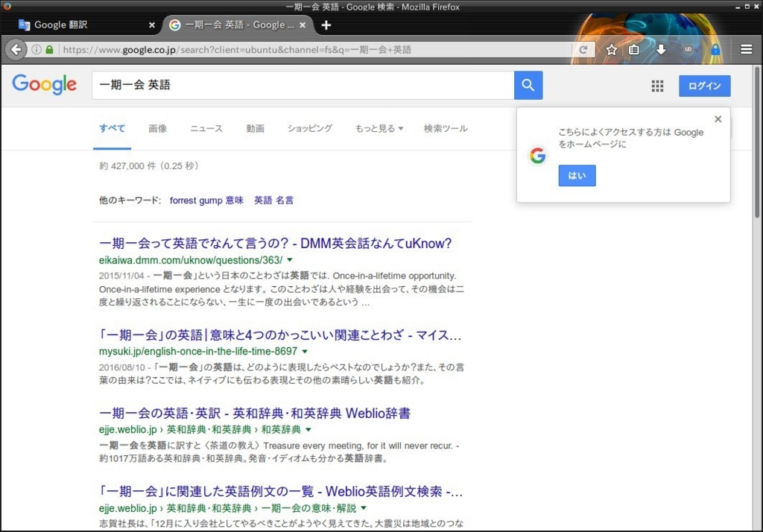Expand the もっと見る dropdown
763x532 pixels.
[x=379, y=128]
